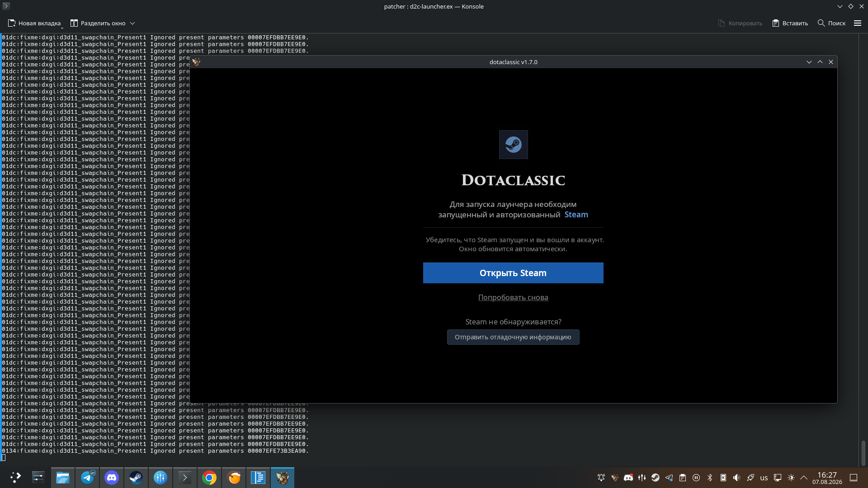
Task: Click the Попробовать снова link
Action: [513, 297]
